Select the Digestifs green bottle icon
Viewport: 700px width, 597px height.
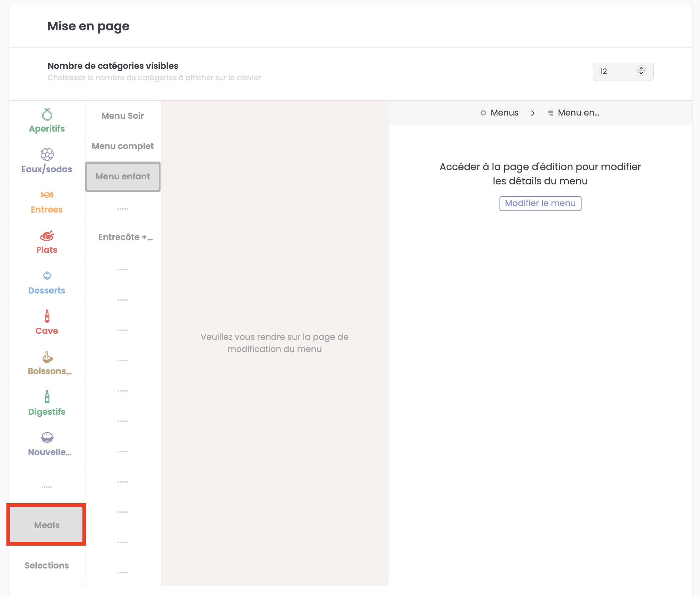coord(47,397)
